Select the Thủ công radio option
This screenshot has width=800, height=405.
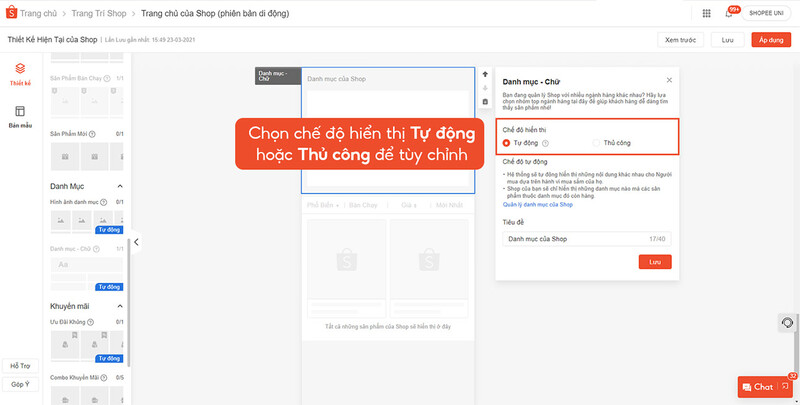pyautogui.click(x=597, y=143)
